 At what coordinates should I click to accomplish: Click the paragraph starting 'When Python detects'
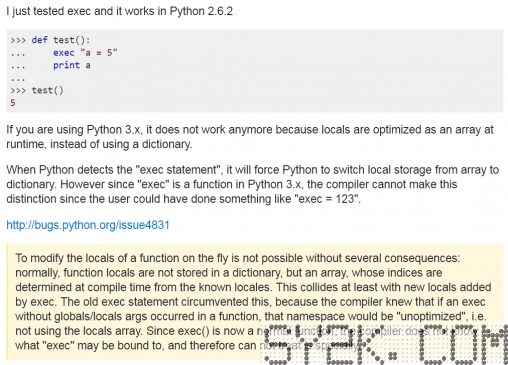253,184
